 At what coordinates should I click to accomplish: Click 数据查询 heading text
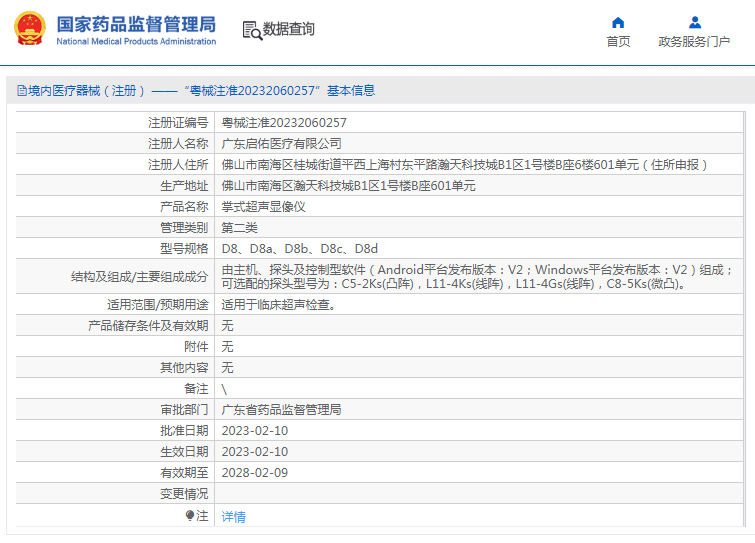288,29
